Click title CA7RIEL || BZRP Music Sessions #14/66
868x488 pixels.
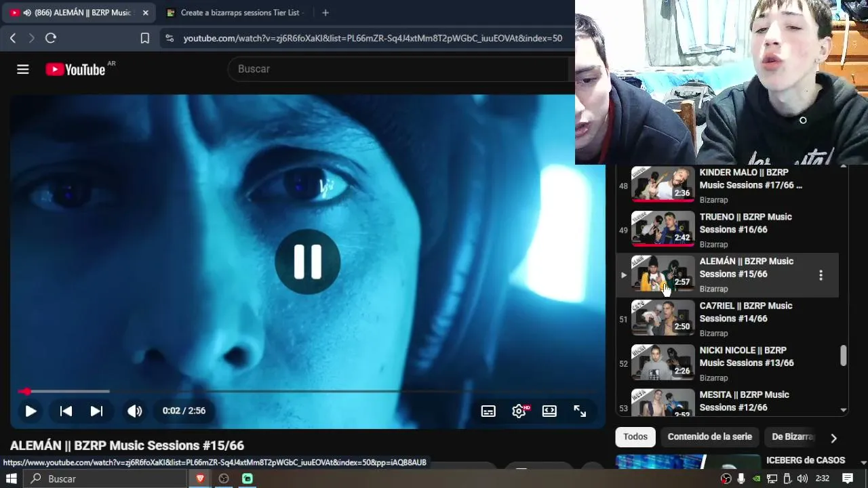[746, 312]
